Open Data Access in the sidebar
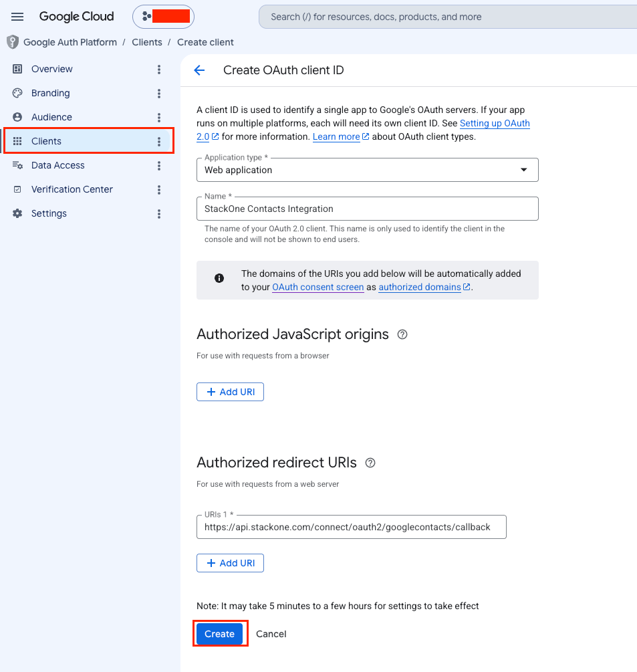 click(58, 165)
